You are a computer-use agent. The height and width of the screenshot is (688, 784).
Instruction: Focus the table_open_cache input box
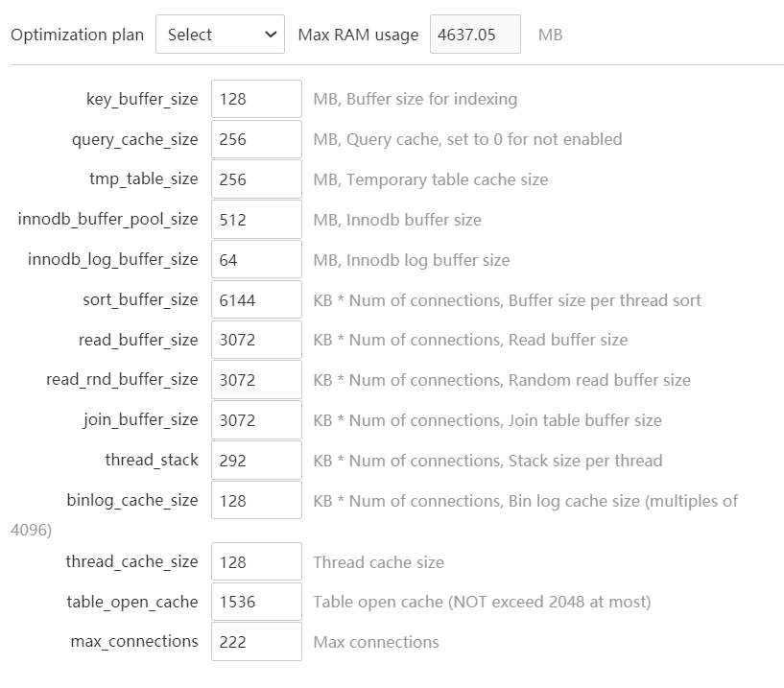[x=256, y=603]
